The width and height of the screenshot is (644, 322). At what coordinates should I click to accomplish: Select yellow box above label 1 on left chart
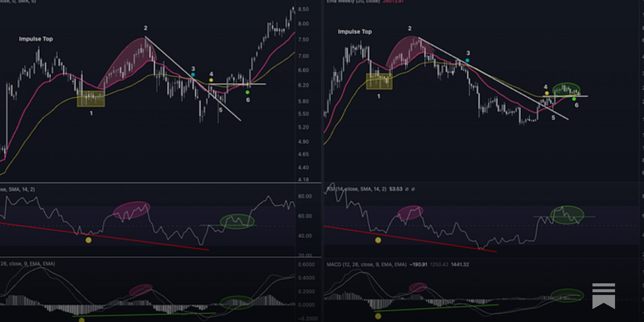91,99
